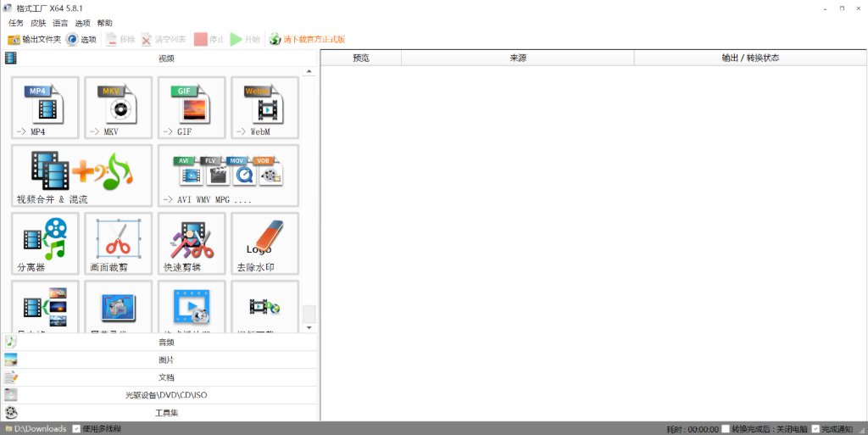Launch the 分离器 splitter tool
This screenshot has width=868, height=435.
(x=45, y=243)
